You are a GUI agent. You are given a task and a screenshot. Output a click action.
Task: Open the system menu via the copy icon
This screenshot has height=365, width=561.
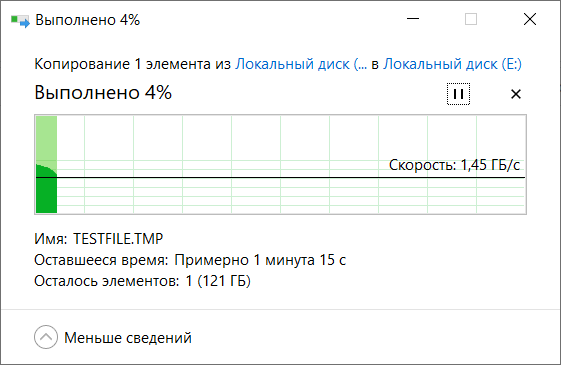pyautogui.click(x=20, y=20)
